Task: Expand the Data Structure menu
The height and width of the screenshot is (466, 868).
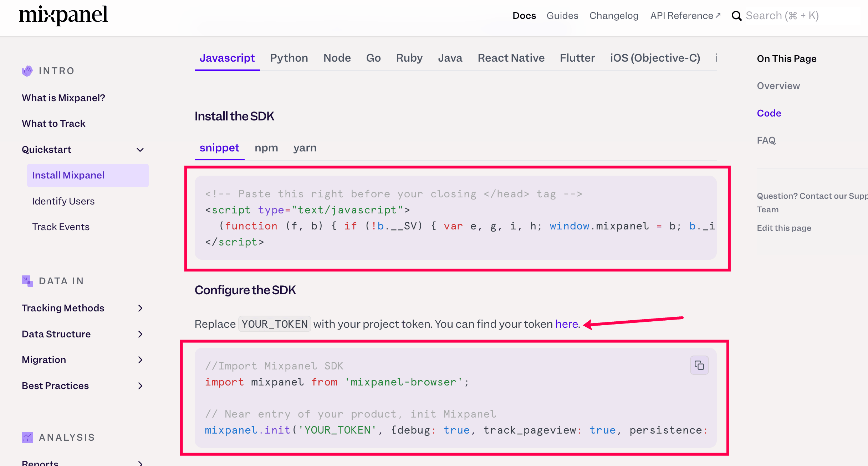Action: (140, 334)
